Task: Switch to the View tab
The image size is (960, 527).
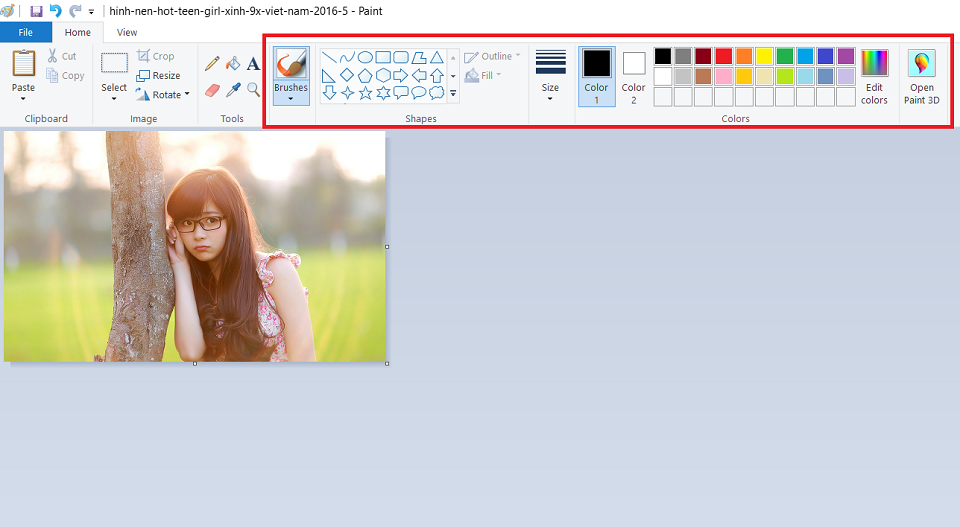Action: point(127,32)
